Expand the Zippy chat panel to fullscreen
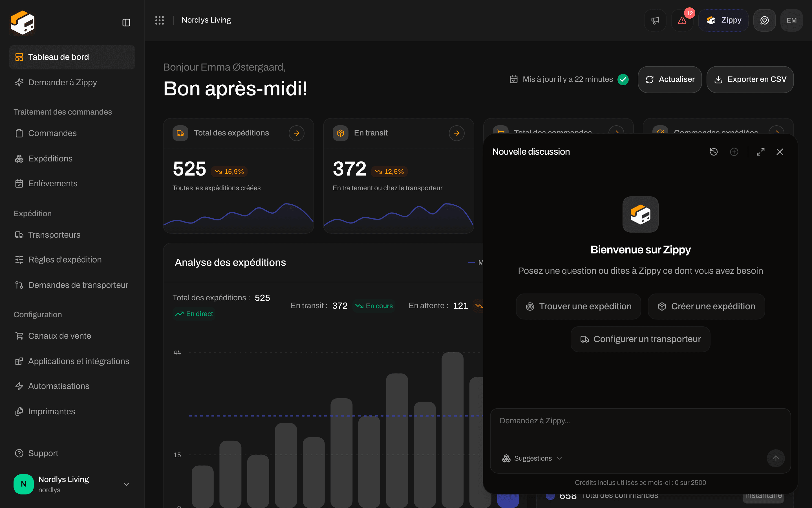The height and width of the screenshot is (508, 812). pyautogui.click(x=761, y=152)
